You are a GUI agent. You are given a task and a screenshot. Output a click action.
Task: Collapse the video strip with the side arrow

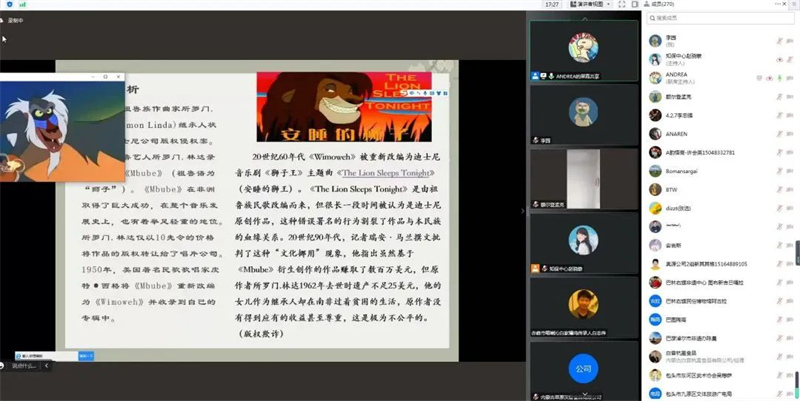click(x=522, y=210)
